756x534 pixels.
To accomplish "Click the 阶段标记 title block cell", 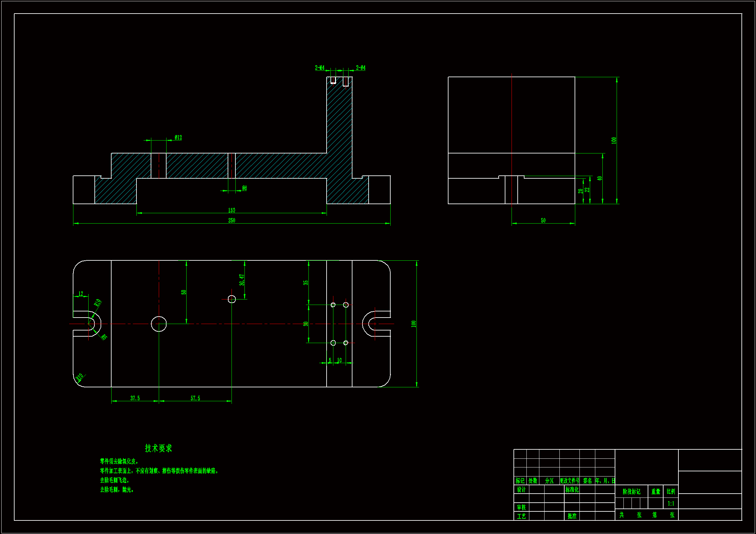I will 631,492.
